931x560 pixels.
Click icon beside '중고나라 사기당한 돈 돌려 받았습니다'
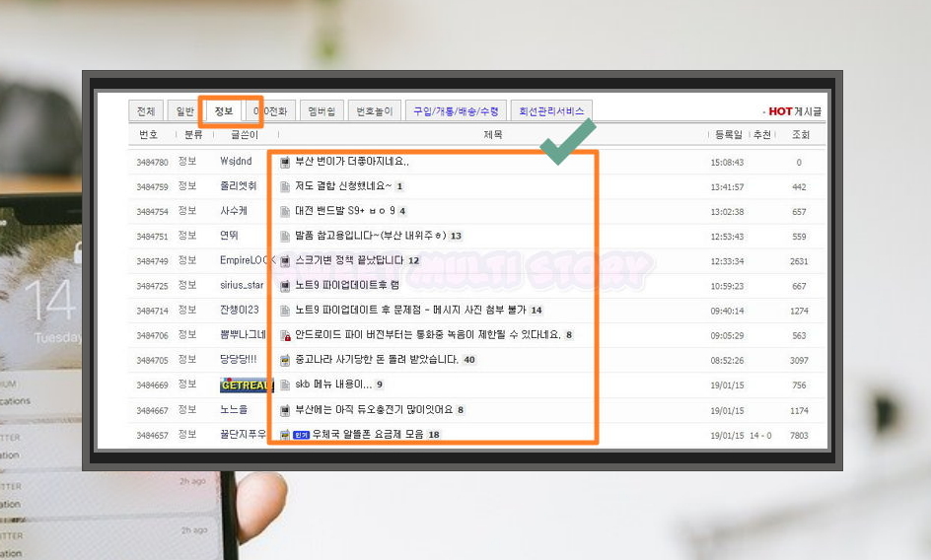285,360
